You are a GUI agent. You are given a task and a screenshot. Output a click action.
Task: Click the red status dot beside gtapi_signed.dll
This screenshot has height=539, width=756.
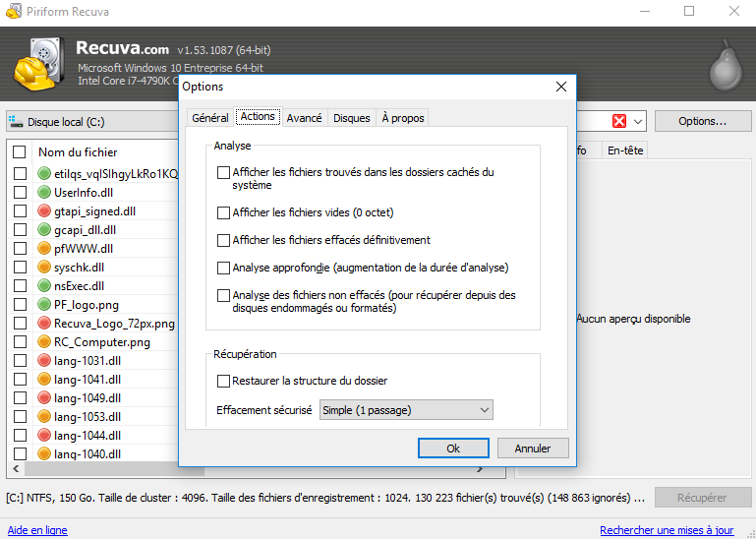pyautogui.click(x=44, y=210)
